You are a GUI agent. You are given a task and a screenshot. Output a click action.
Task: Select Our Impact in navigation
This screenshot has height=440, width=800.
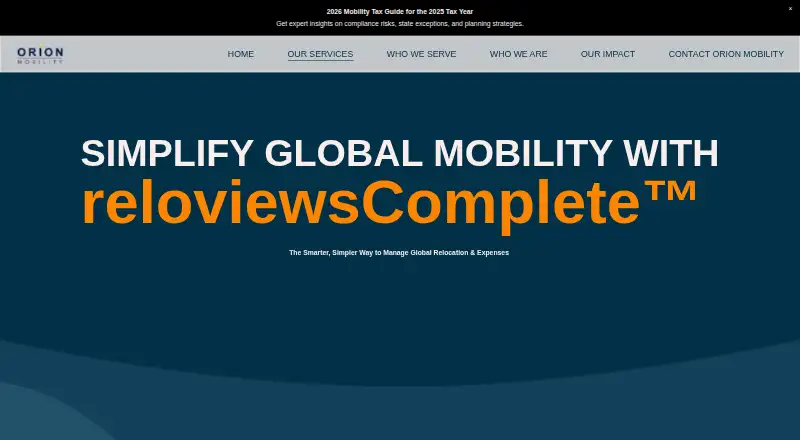point(608,54)
